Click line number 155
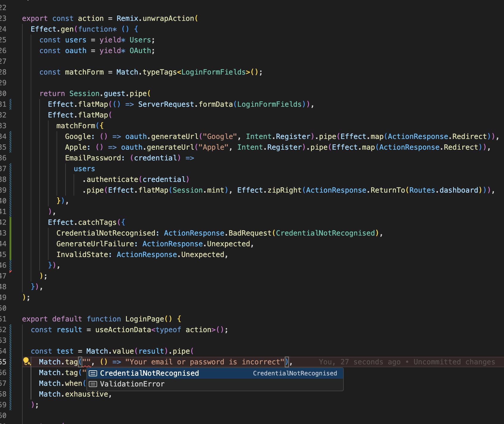The image size is (504, 424). (x=4, y=362)
